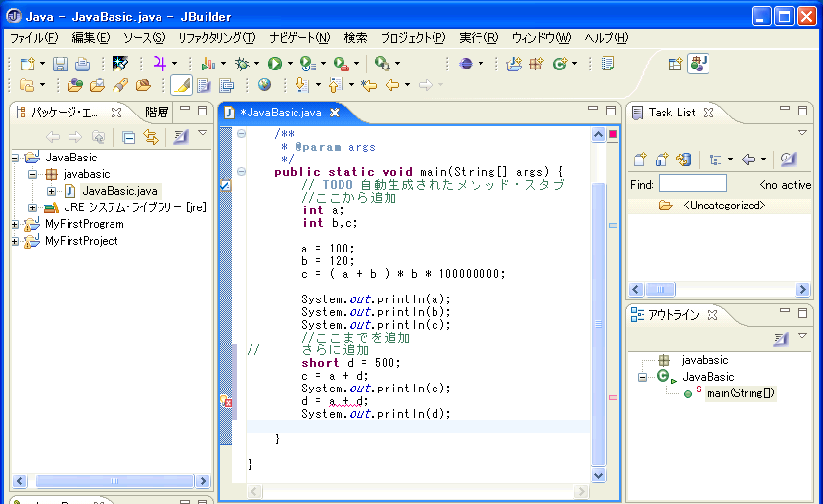
Task: Click the Save icon in the toolbar
Action: (x=60, y=64)
